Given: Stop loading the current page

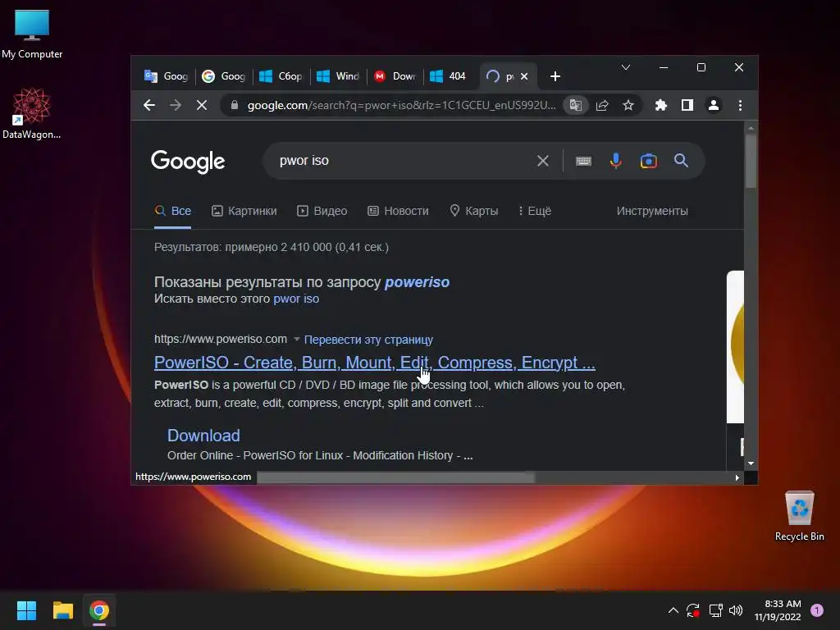Looking at the screenshot, I should click(202, 106).
